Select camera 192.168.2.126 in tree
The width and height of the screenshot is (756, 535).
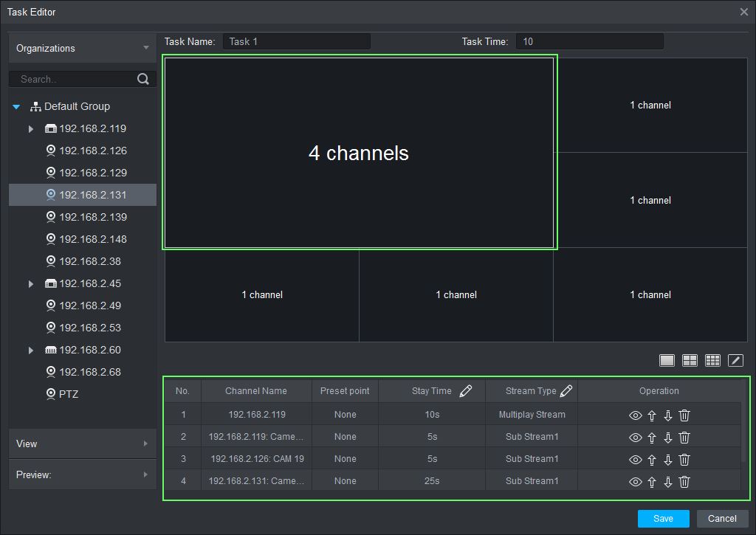coord(86,151)
